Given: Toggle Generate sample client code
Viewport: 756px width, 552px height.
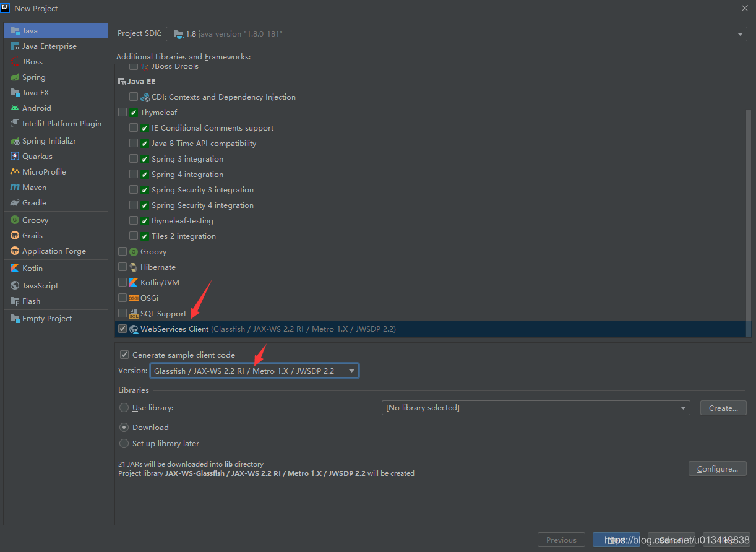Looking at the screenshot, I should coord(124,355).
